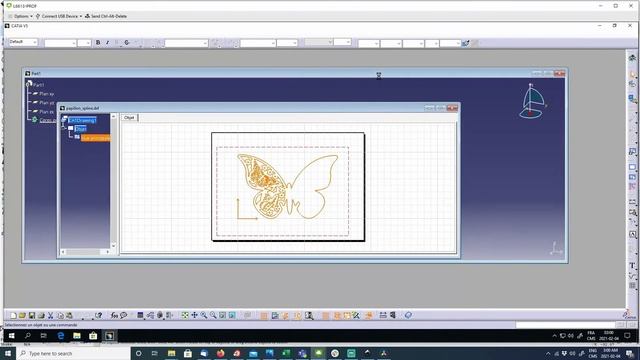Open the Options dropdown menu

point(20,16)
